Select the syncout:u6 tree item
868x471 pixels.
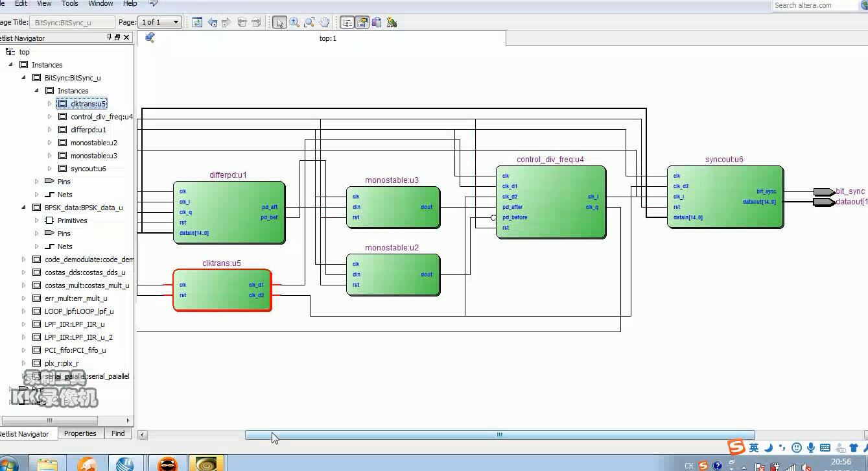(88, 169)
